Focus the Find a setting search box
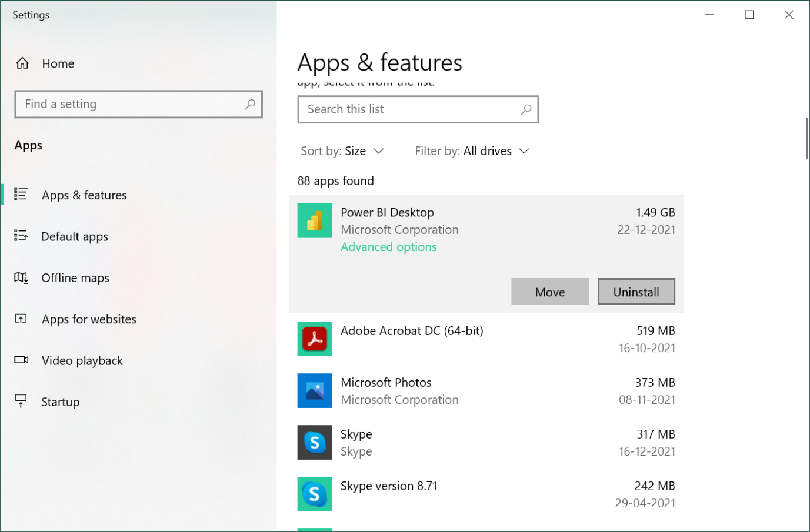The width and height of the screenshot is (810, 532). coord(139,104)
